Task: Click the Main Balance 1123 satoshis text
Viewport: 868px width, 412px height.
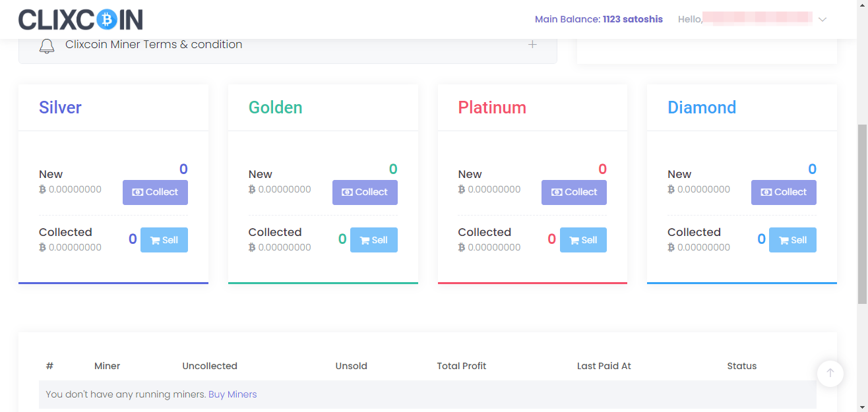Action: pos(599,19)
